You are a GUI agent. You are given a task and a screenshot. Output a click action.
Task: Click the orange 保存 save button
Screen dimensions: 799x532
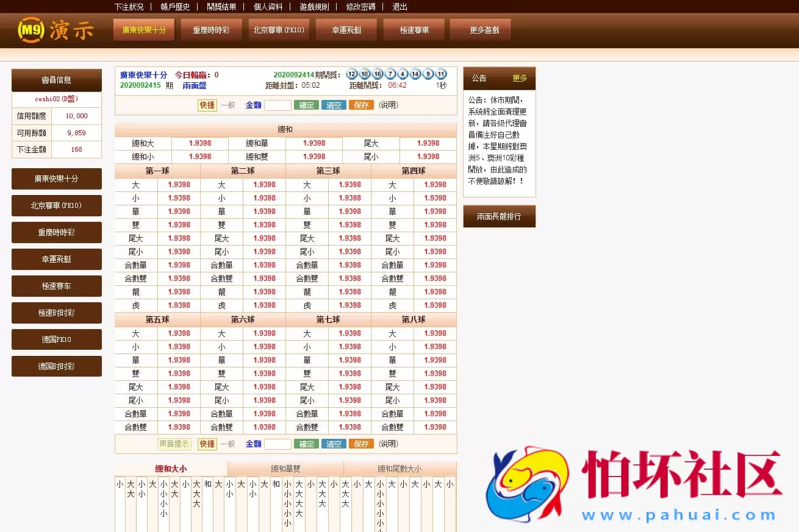coord(361,105)
